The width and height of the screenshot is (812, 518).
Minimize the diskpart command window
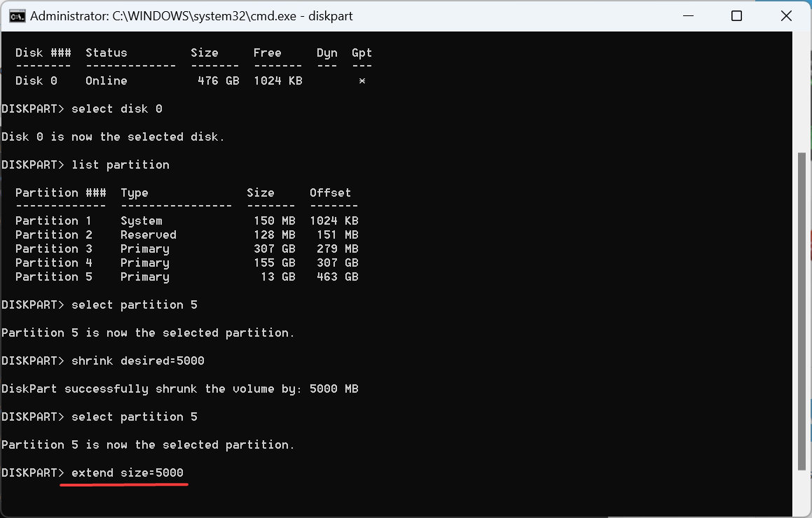(688, 16)
